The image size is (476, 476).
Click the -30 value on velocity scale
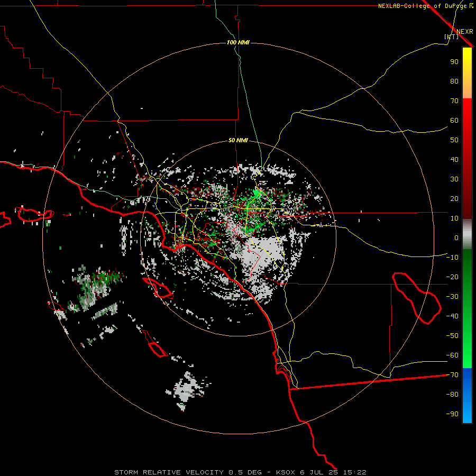point(452,297)
